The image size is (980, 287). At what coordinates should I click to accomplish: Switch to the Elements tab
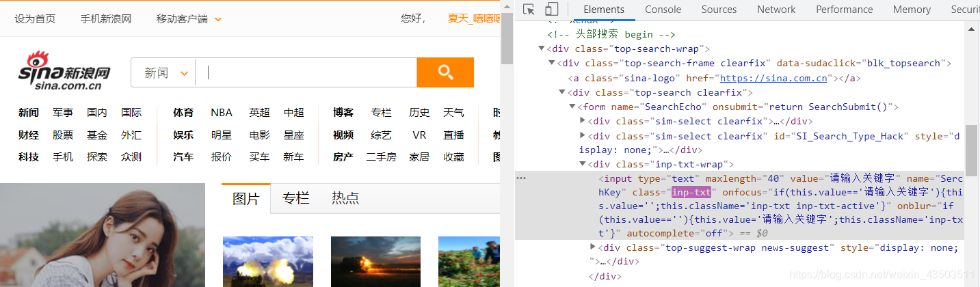tap(604, 10)
